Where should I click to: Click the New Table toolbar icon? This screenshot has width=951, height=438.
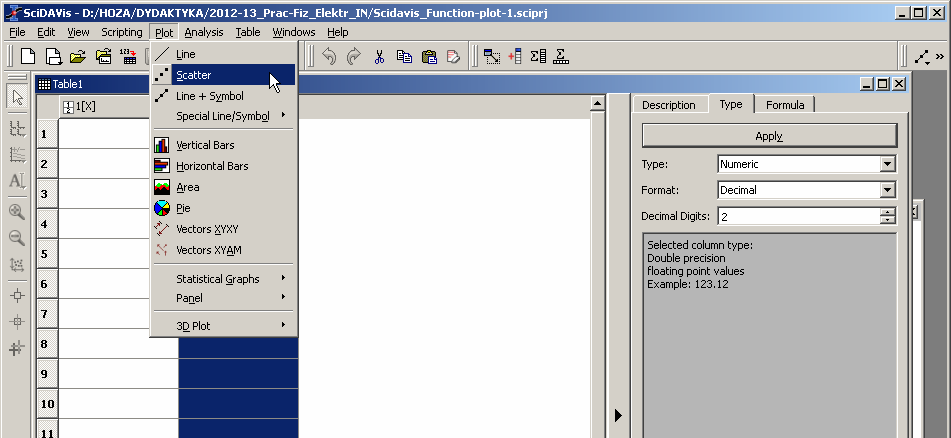[53, 56]
